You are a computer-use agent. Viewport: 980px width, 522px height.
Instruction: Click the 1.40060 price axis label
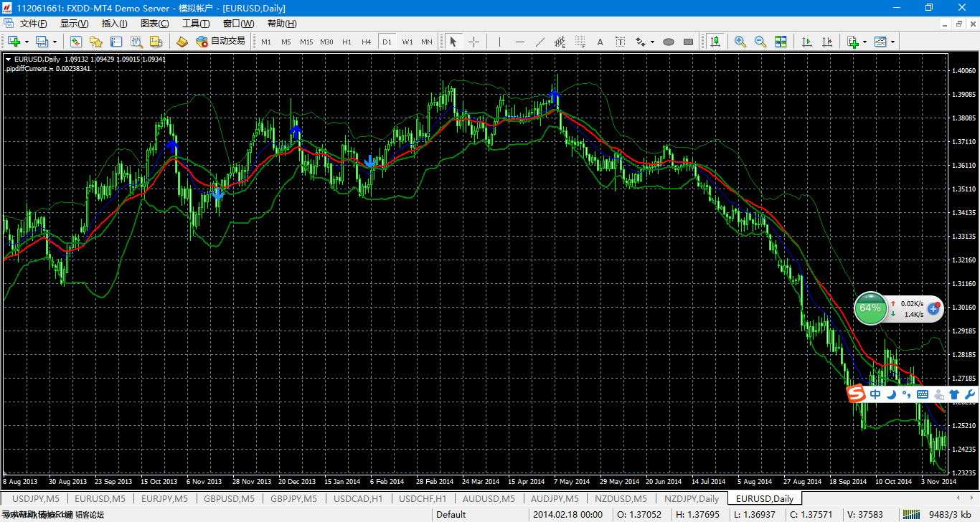(x=963, y=71)
